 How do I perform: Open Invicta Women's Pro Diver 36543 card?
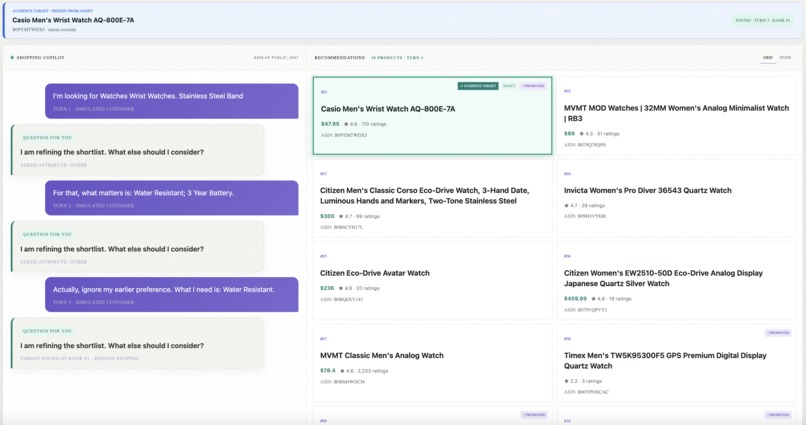point(676,198)
